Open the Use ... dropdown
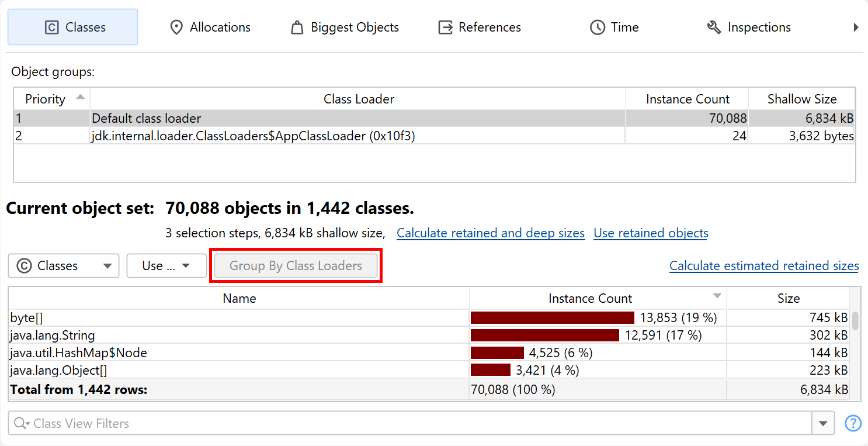The width and height of the screenshot is (868, 446). tap(166, 266)
